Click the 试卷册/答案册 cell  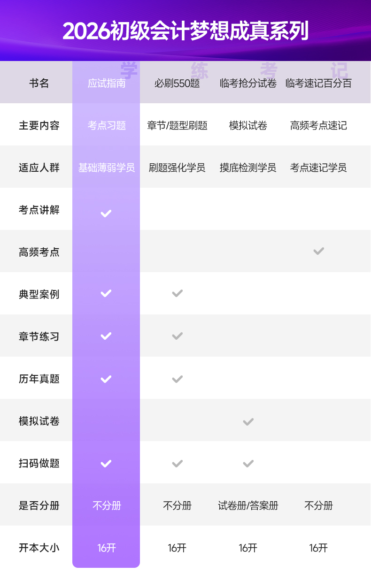tap(248, 505)
